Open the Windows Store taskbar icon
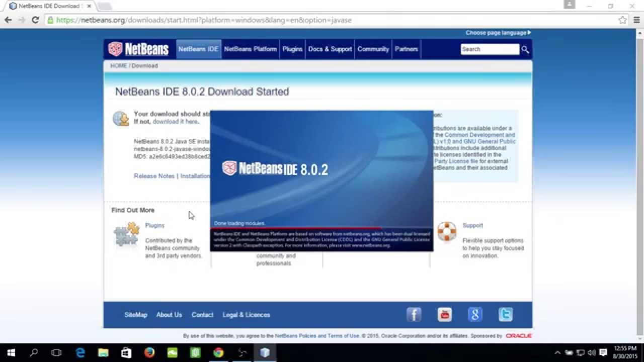The height and width of the screenshot is (362, 644). click(126, 352)
